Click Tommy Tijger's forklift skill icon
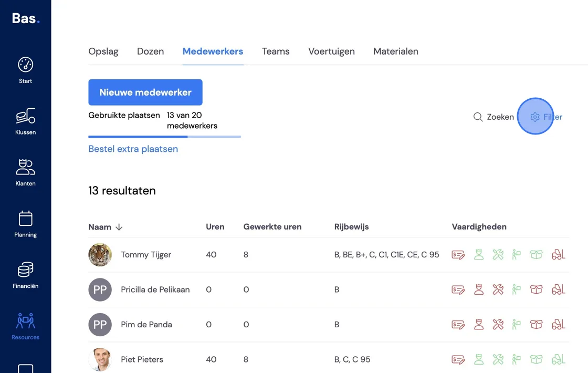 [559, 255]
